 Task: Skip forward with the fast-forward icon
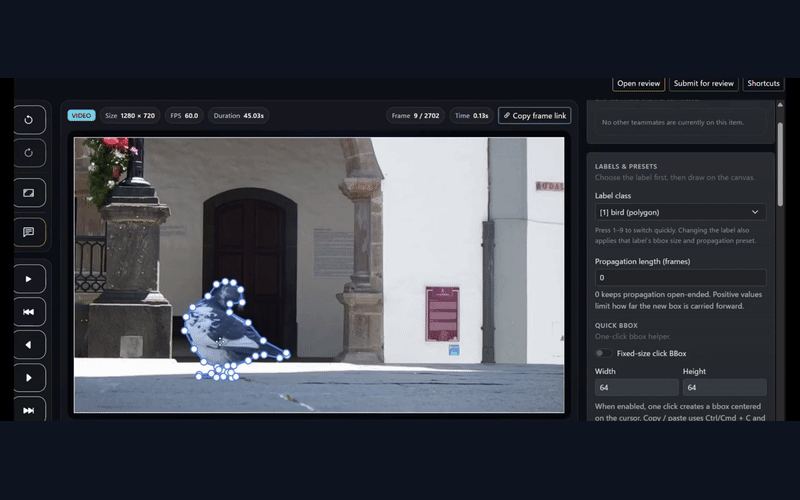click(29, 410)
